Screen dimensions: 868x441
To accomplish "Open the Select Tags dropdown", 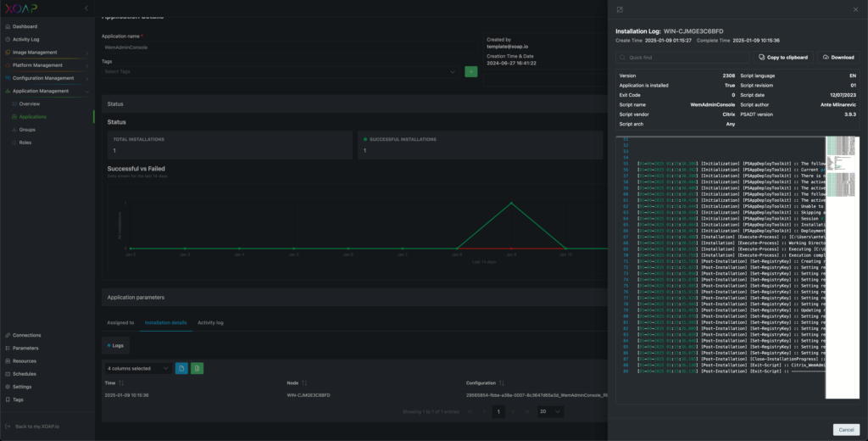I will (280, 71).
